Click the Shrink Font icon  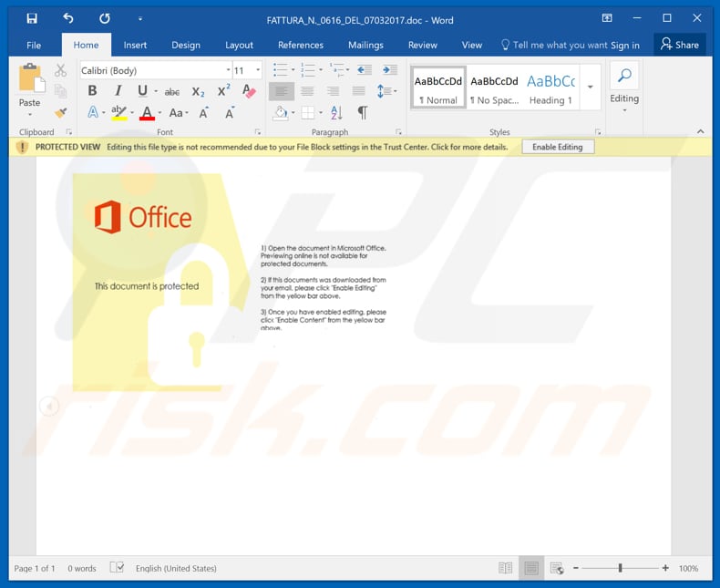(x=230, y=112)
